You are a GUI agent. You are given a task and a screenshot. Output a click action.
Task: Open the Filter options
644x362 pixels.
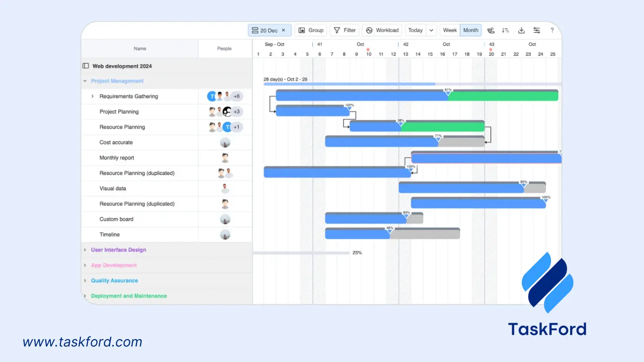point(344,30)
